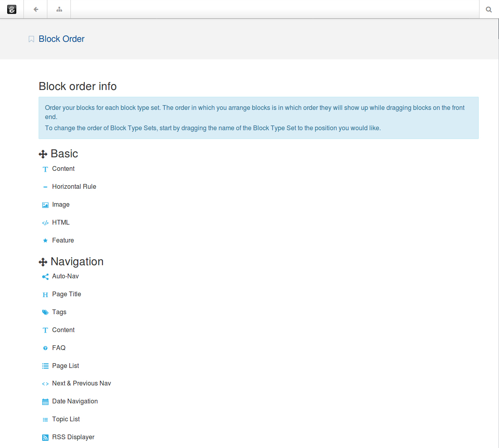Screen dimensions: 499x448
Task: Select the Auto-Nav share icon
Action: [45, 276]
